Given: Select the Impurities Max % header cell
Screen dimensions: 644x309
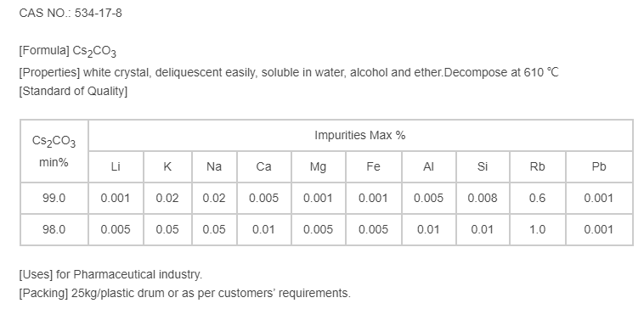Looking at the screenshot, I should (360, 136).
